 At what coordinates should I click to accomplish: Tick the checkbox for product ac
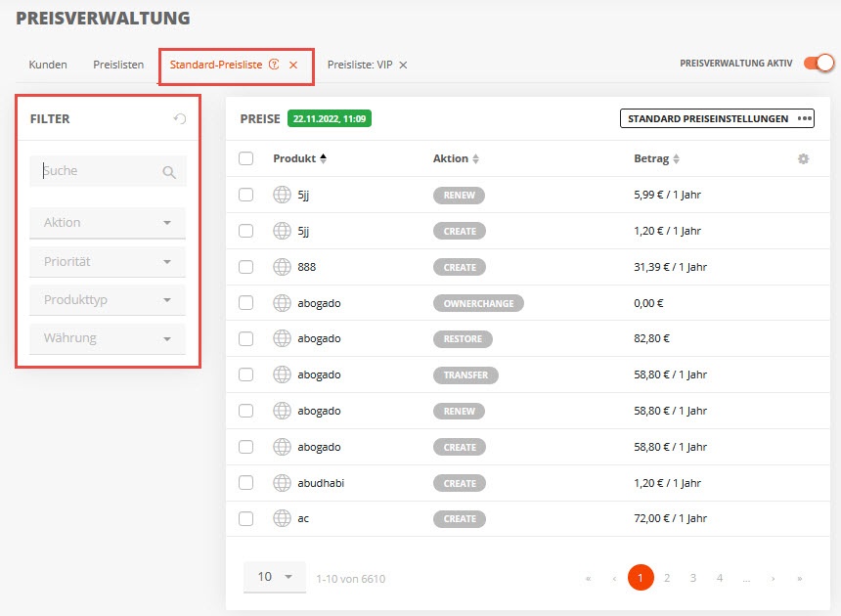[x=245, y=519]
